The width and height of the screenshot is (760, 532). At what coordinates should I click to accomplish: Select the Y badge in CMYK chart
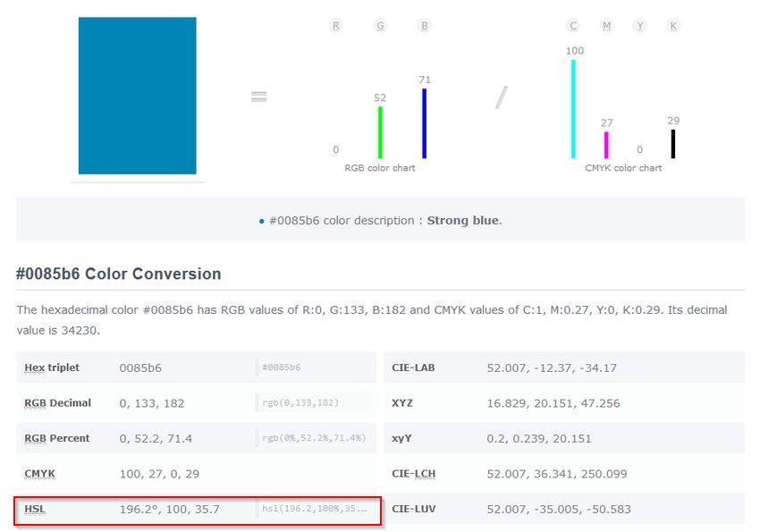click(x=639, y=26)
